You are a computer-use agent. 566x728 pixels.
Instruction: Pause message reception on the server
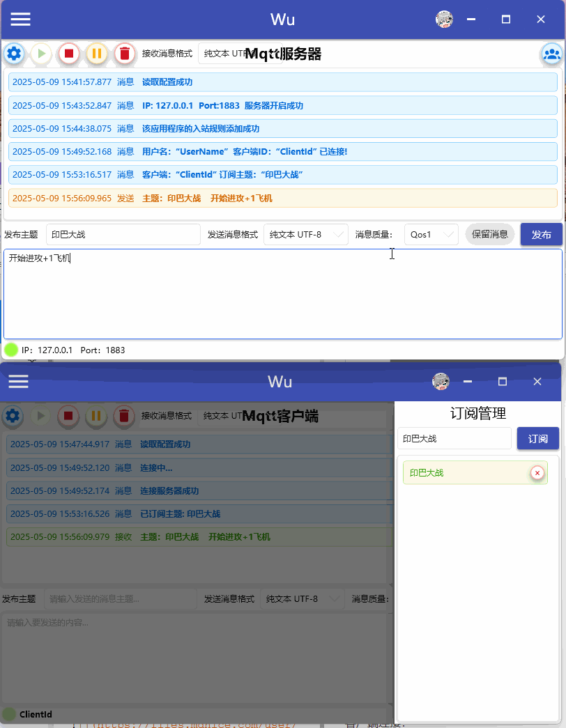pos(97,54)
